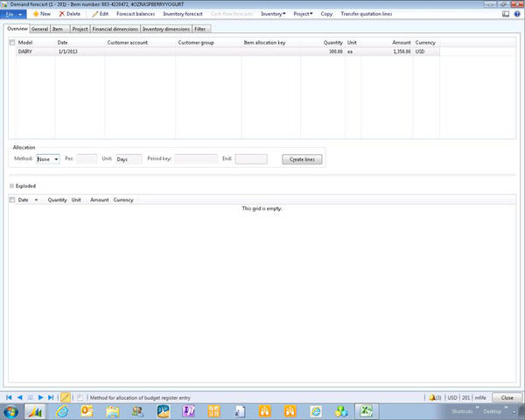Toggle select-all checkbox in Exploded grid

click(11, 199)
